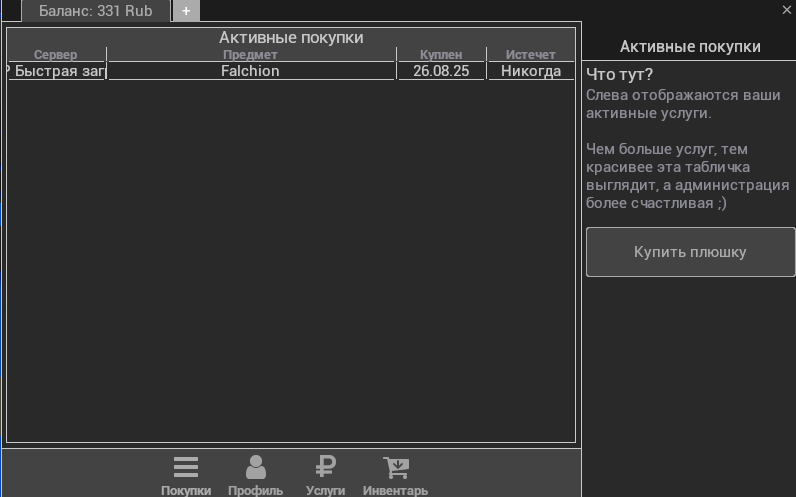Image resolution: width=796 pixels, height=497 pixels.
Task: Open the Инвентарь cart icon
Action: (396, 467)
